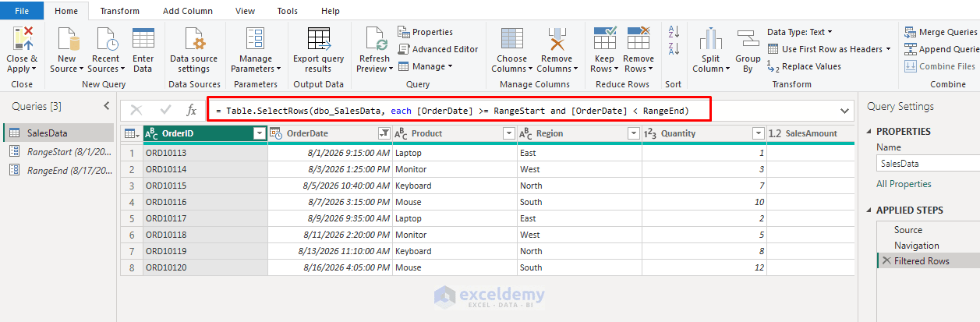The height and width of the screenshot is (322, 980).
Task: Open query Properties
Action: click(426, 32)
